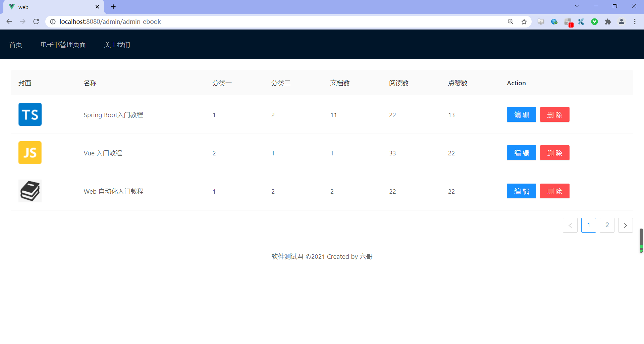Viewport: 644px width, 344px height.
Task: Open the extensions puzzle icon
Action: point(608,21)
